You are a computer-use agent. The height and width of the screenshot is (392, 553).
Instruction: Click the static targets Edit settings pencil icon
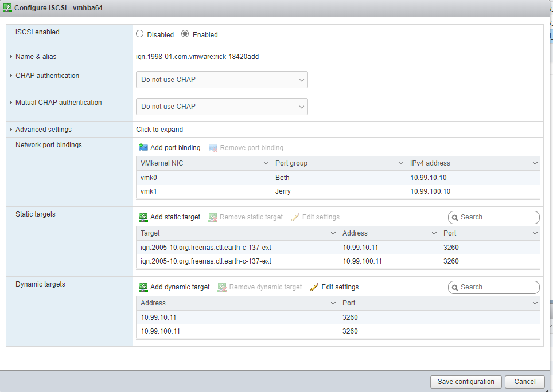click(x=295, y=217)
